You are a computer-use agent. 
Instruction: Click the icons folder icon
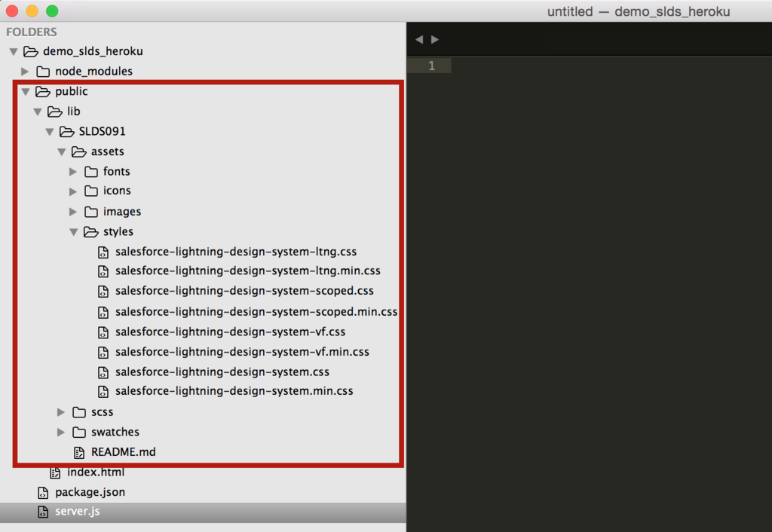90,191
